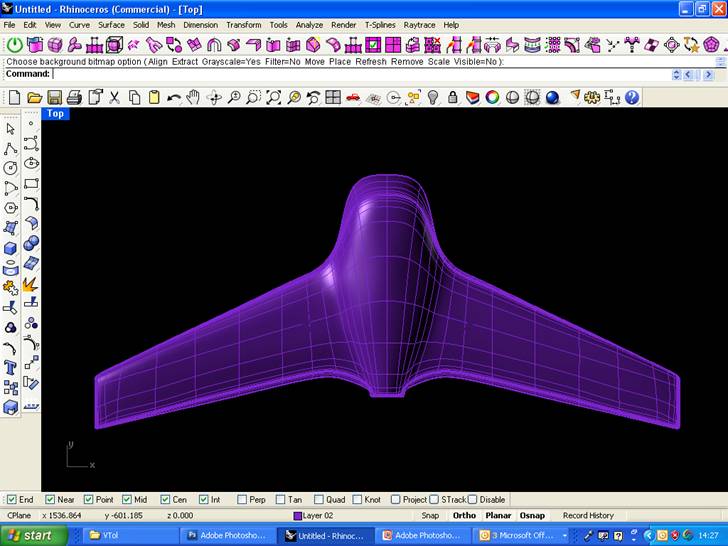Click the T-Splines box with green check icon
This screenshot has height=546, width=728.
373,45
